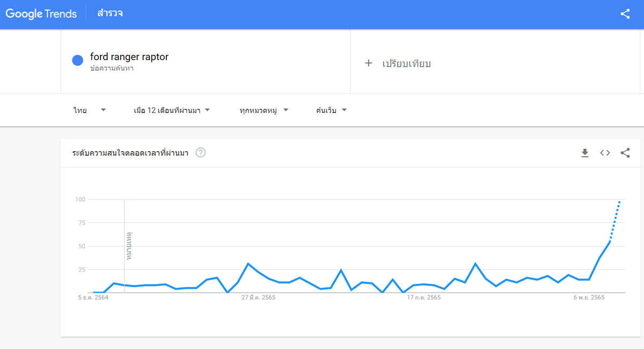644x349 pixels.
Task: Download the interest over time chart data
Action: tap(585, 153)
